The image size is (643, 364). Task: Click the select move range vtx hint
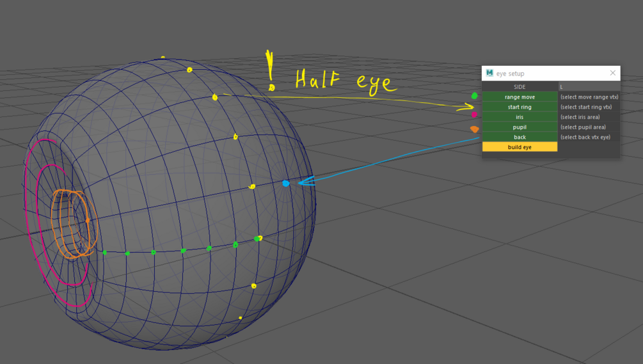point(589,97)
